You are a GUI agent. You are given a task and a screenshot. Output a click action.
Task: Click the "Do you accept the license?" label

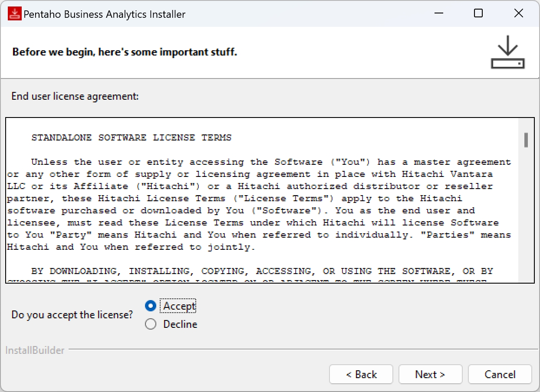72,315
